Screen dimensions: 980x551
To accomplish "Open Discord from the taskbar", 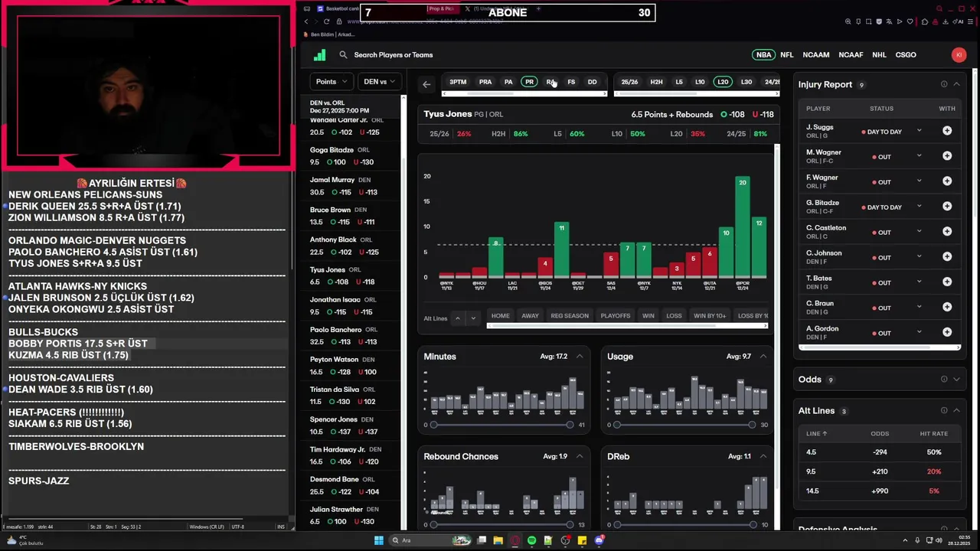I will [599, 540].
